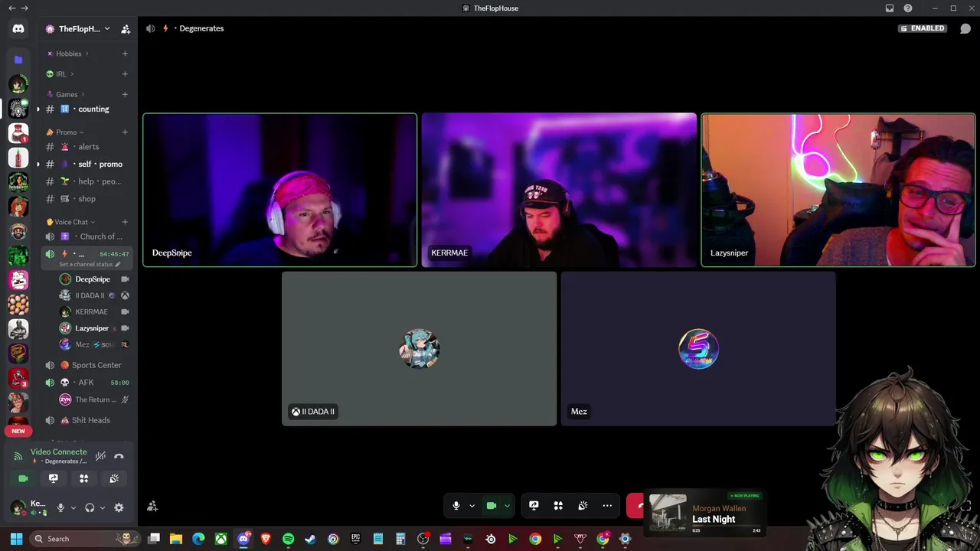Click DeepSnipe video tile
980x551 pixels.
pyautogui.click(x=280, y=190)
